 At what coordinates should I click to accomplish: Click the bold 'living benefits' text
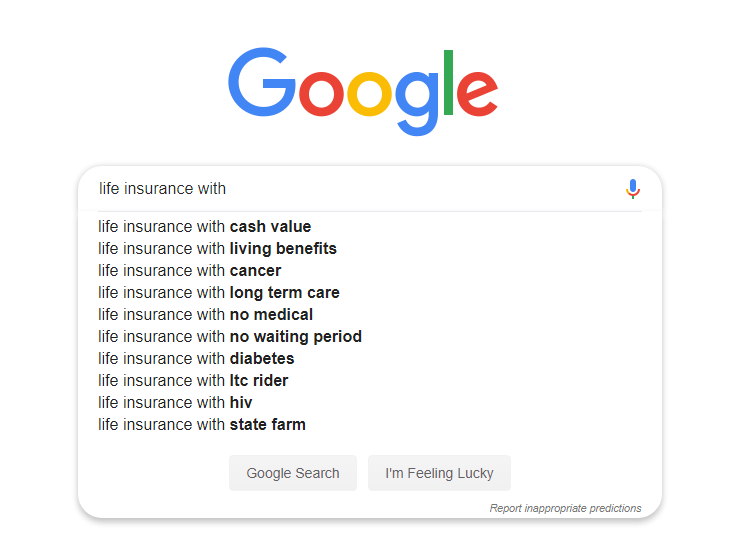[283, 248]
